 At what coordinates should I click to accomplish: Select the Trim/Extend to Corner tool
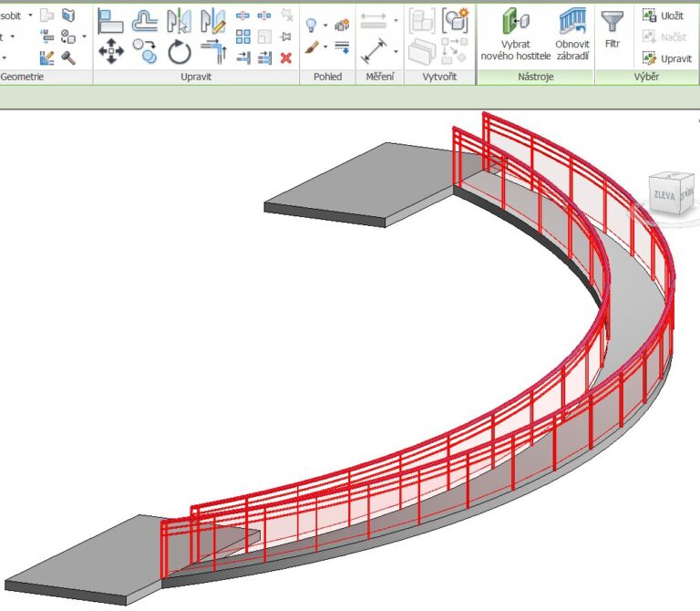(x=214, y=51)
